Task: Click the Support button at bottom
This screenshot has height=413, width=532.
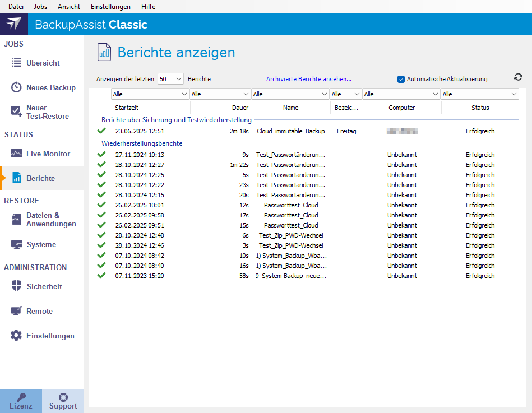Action: coord(63,401)
